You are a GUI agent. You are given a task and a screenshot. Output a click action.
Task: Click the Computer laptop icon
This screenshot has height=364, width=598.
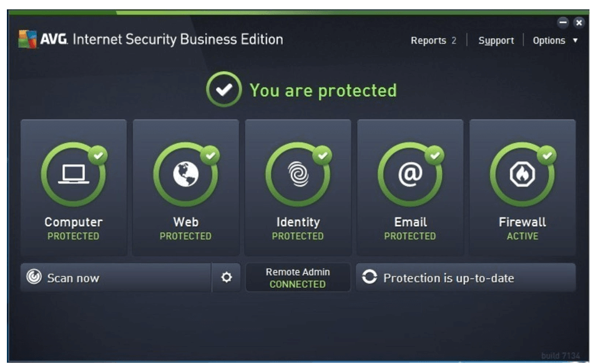(x=74, y=174)
